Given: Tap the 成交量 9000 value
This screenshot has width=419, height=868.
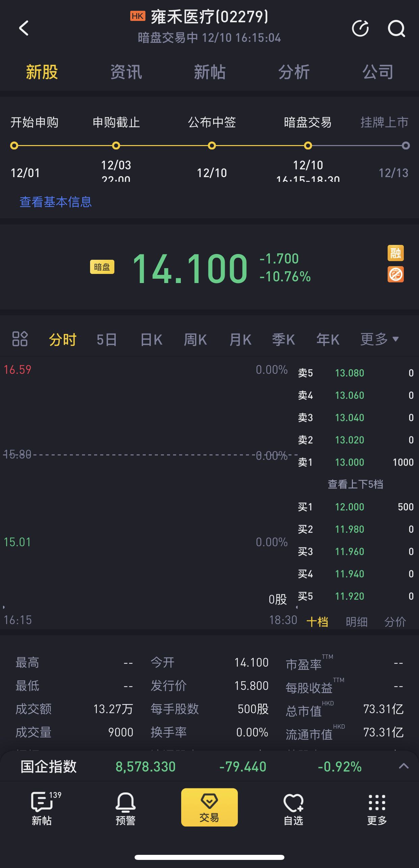Looking at the screenshot, I should (121, 732).
